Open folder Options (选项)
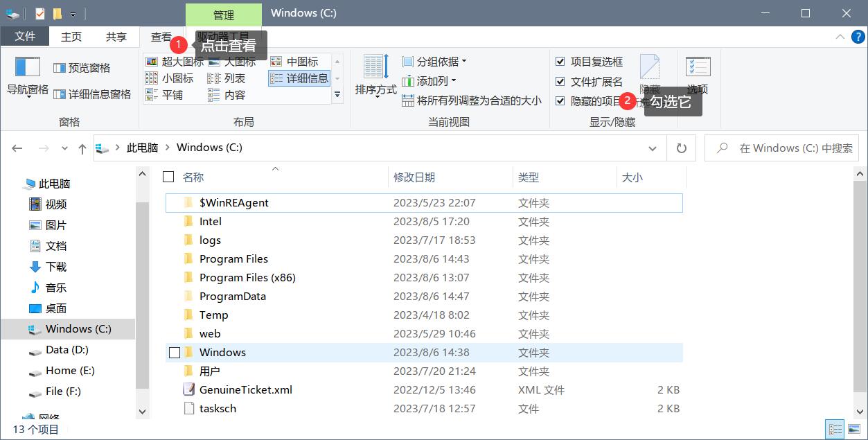This screenshot has width=868, height=440. pyautogui.click(x=698, y=76)
